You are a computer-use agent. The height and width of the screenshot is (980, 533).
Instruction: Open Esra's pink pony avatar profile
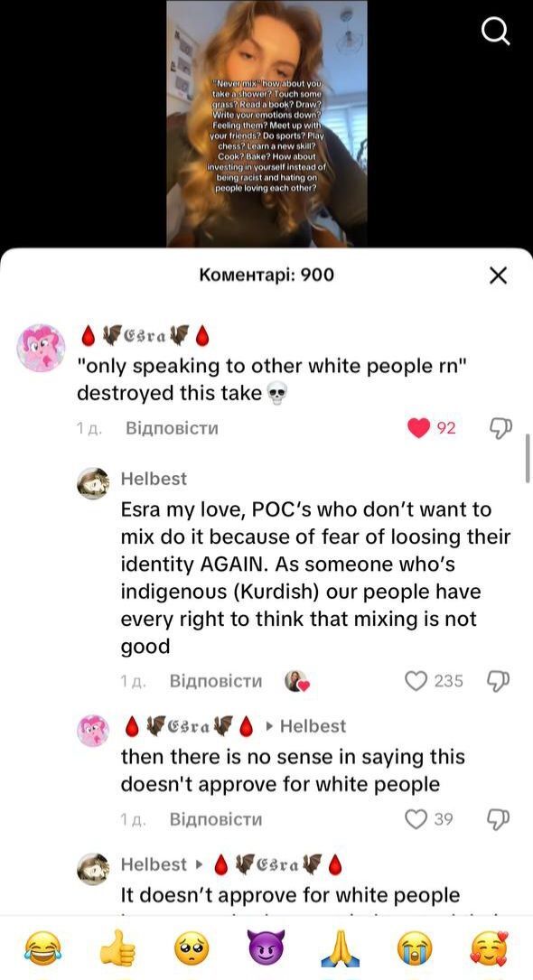pos(41,348)
